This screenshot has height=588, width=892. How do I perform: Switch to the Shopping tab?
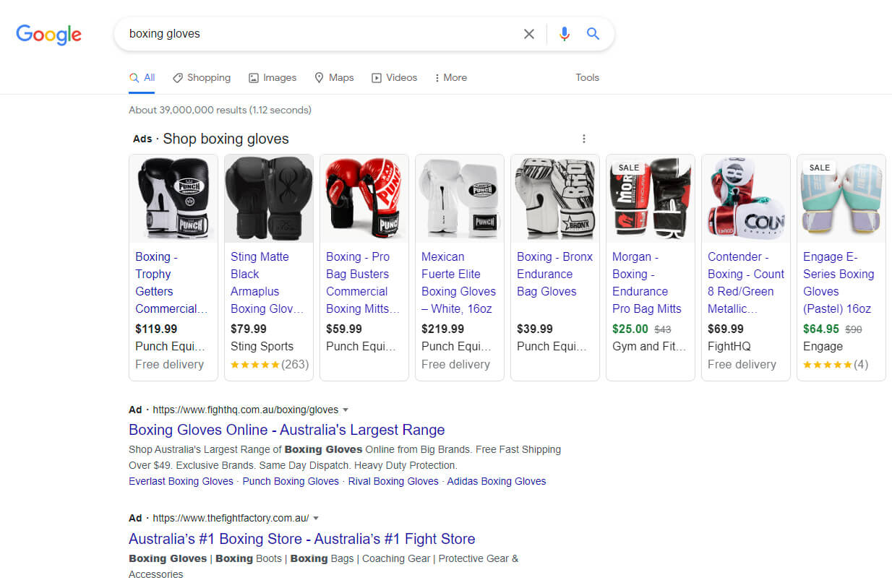(202, 78)
